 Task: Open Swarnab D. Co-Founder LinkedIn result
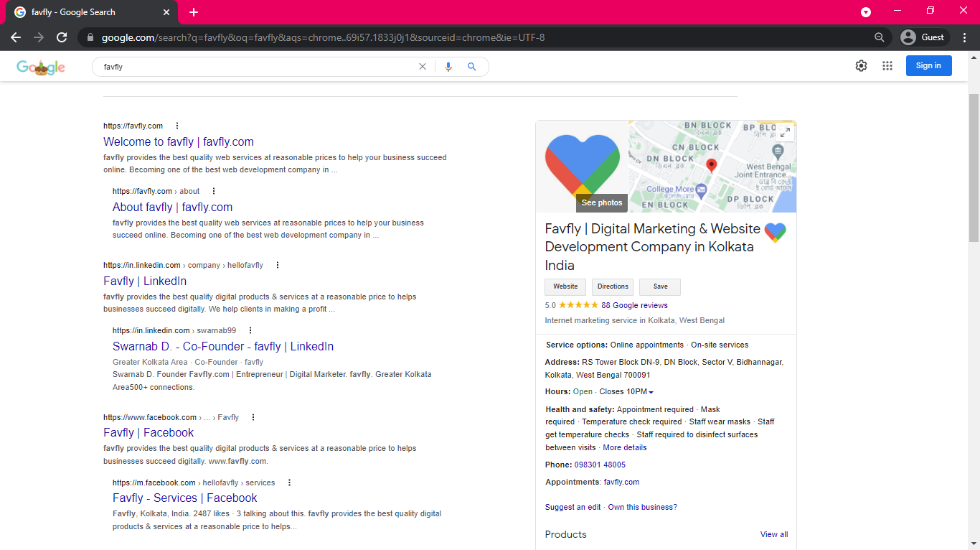click(x=223, y=347)
